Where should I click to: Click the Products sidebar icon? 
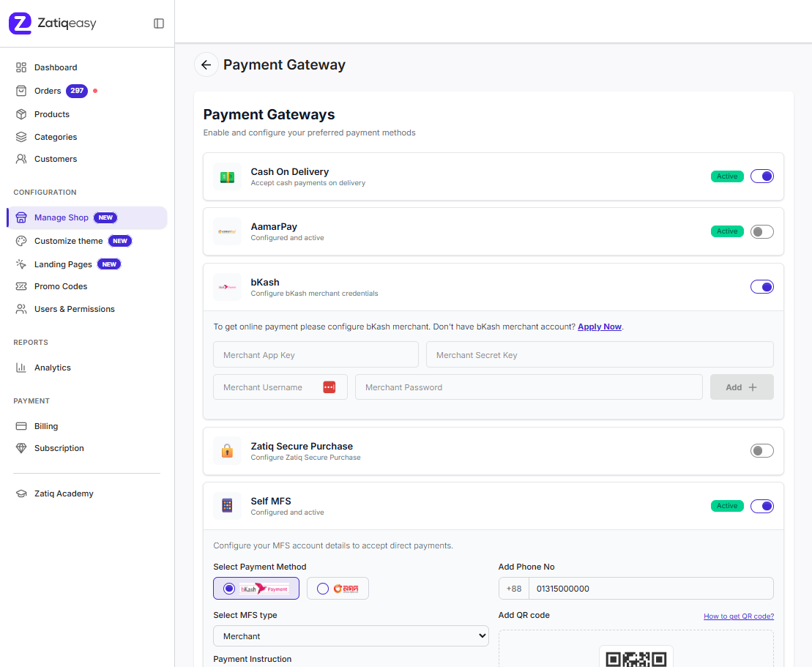coord(22,113)
